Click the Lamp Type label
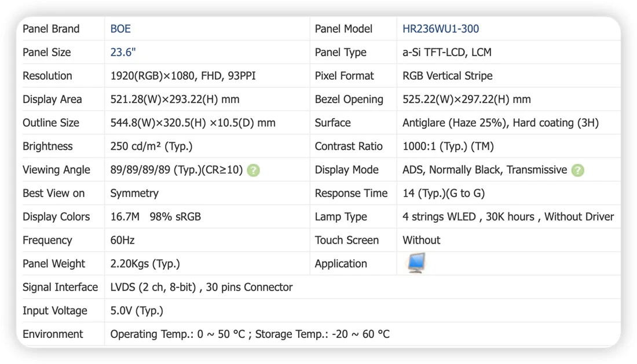This screenshot has width=637, height=364. [341, 217]
